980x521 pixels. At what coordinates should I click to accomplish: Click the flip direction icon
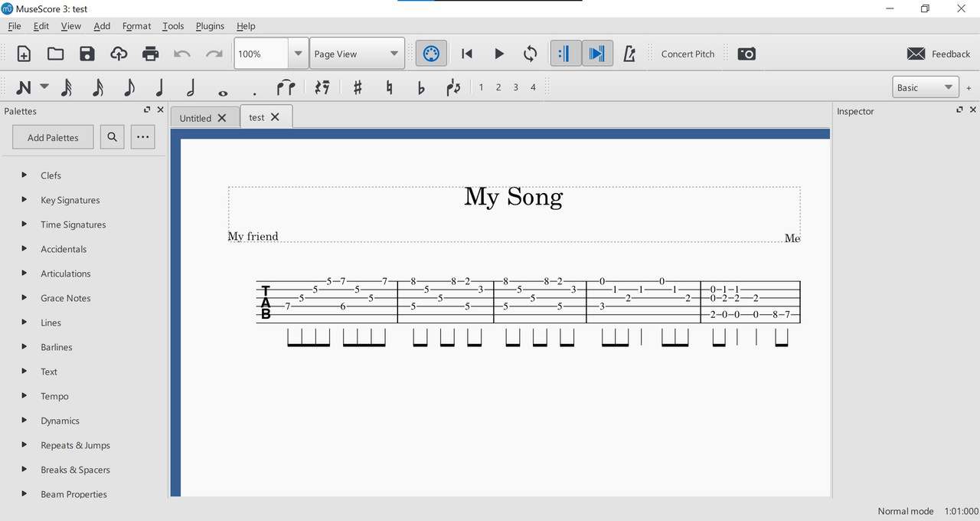click(x=453, y=87)
